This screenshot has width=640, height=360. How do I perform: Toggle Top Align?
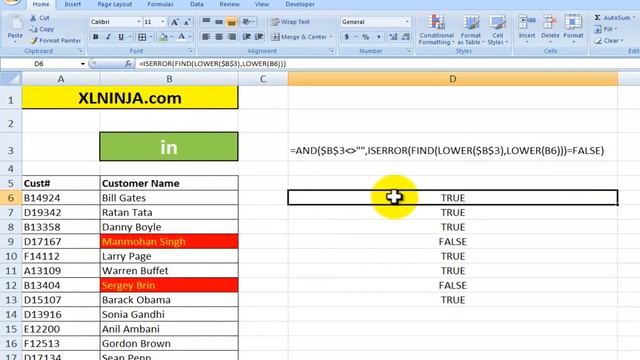(206, 22)
